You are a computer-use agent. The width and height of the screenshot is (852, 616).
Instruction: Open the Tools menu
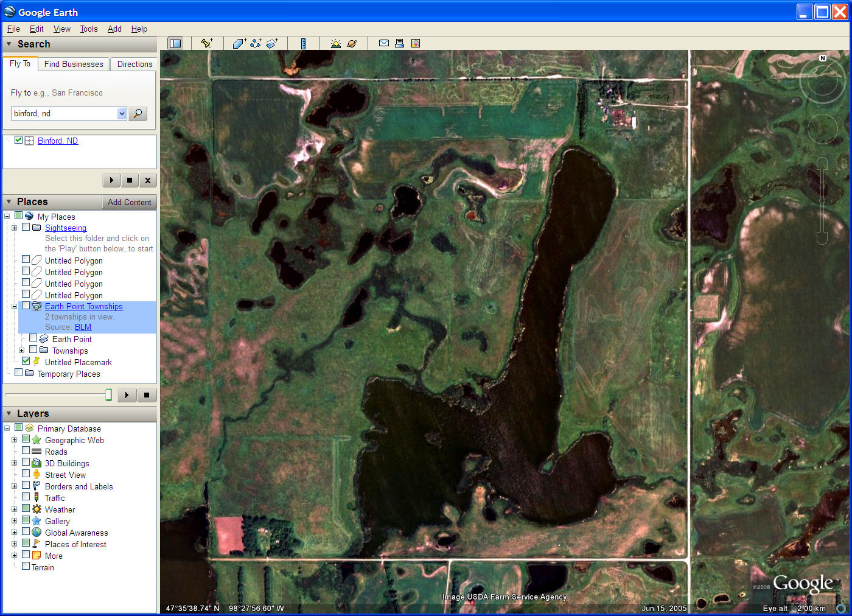[89, 29]
